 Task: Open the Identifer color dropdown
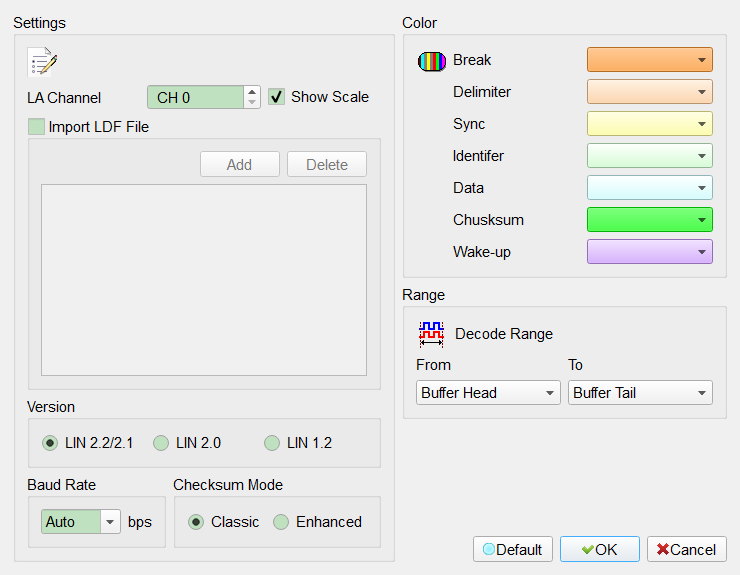(x=650, y=156)
